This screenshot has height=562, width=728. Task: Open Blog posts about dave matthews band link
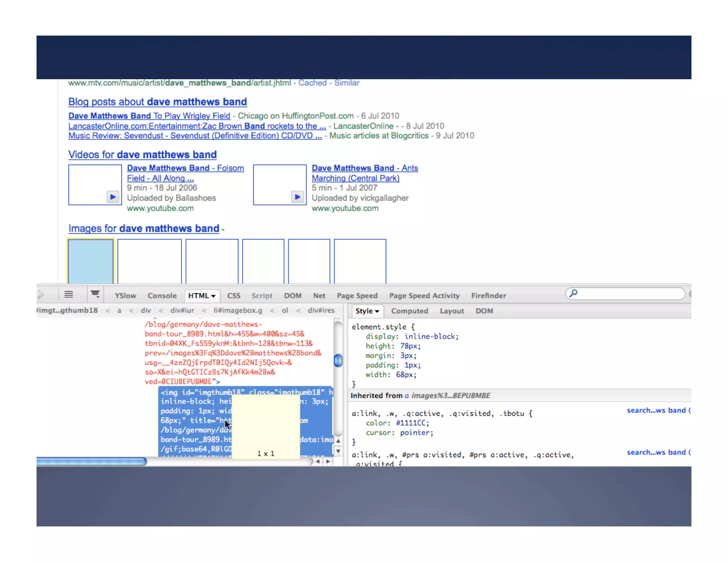point(157,102)
